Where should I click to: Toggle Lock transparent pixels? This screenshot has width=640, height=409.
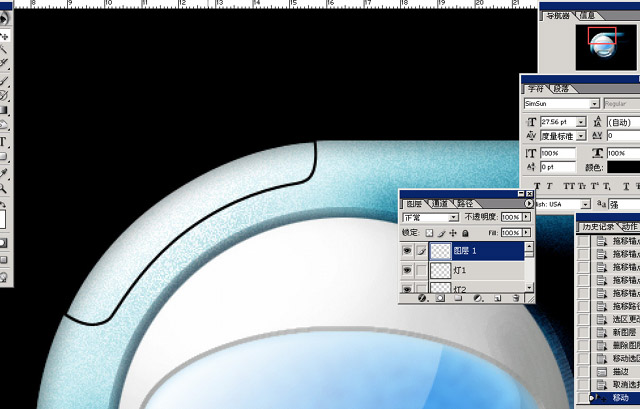429,233
